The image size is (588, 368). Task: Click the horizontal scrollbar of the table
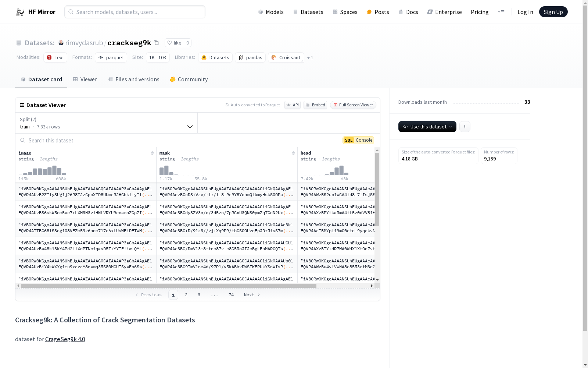tap(168, 286)
